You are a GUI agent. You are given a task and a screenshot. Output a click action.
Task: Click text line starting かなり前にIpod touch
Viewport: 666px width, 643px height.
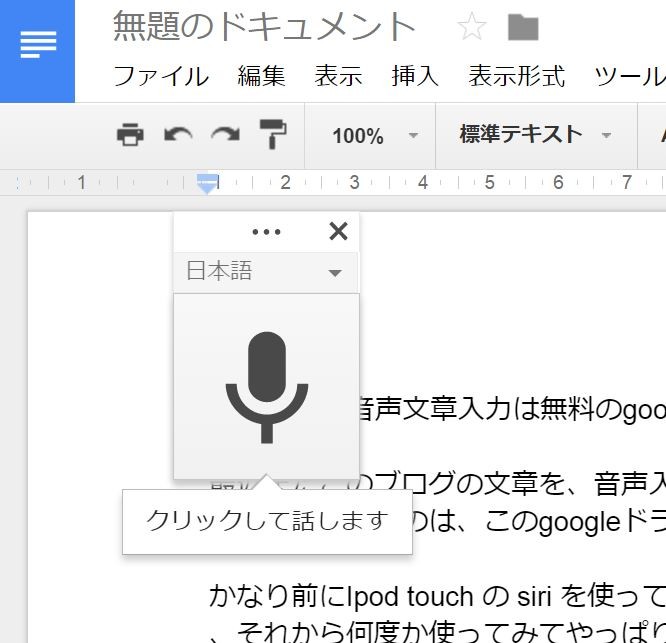(x=437, y=596)
